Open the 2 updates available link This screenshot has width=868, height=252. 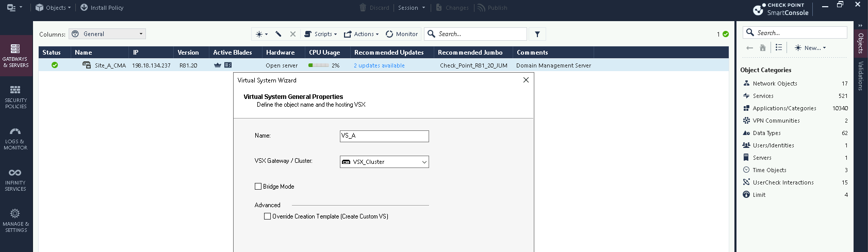tap(379, 65)
